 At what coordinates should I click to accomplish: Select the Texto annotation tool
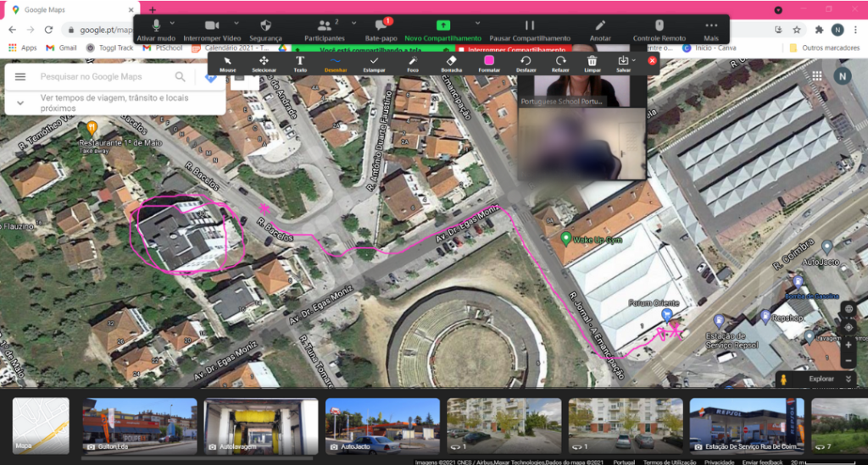tap(300, 64)
